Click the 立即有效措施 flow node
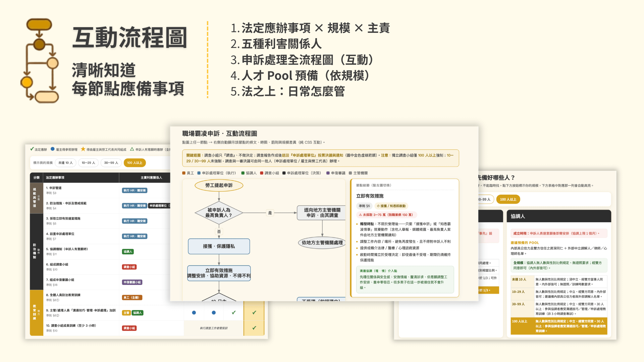 coord(219,273)
